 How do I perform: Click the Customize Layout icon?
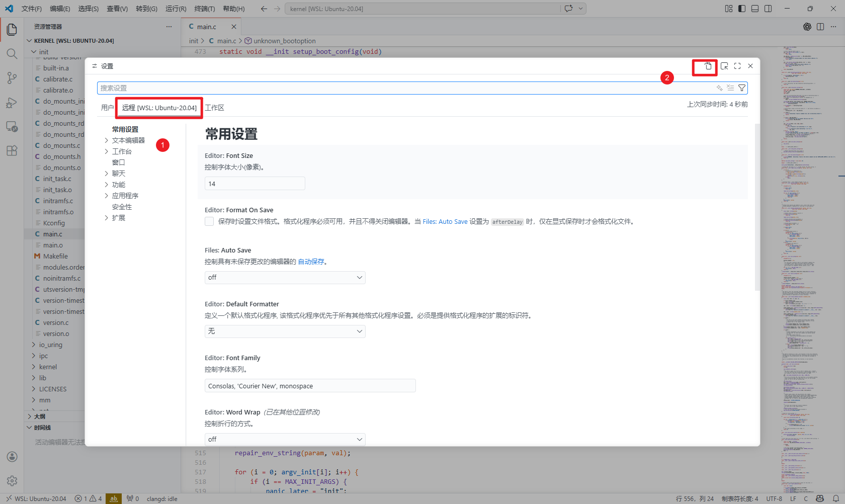click(729, 9)
